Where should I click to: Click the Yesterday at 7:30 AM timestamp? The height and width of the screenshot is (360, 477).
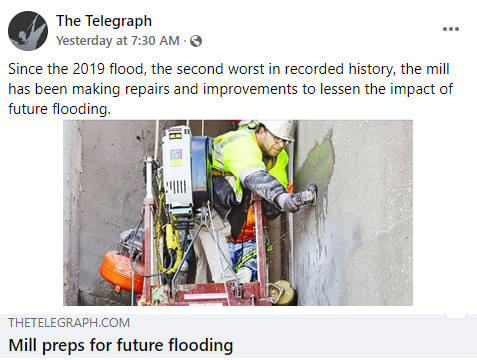click(x=118, y=41)
